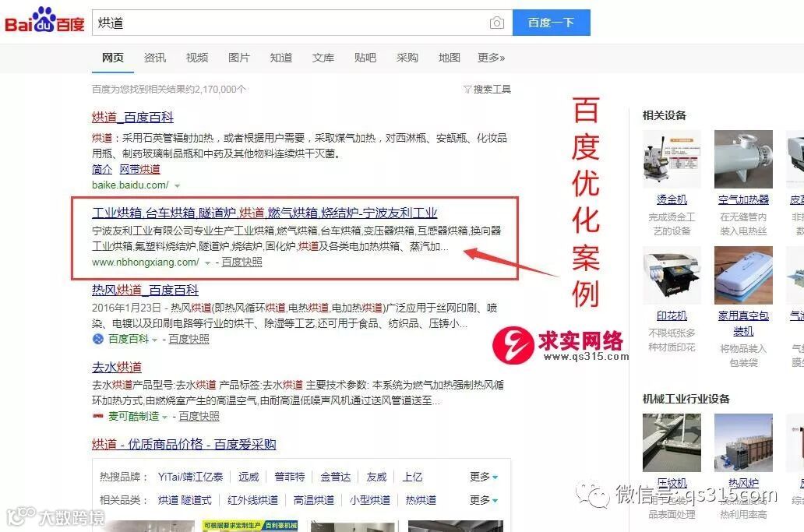804x532 pixels.
Task: Open camera image search icon
Action: pos(496,23)
